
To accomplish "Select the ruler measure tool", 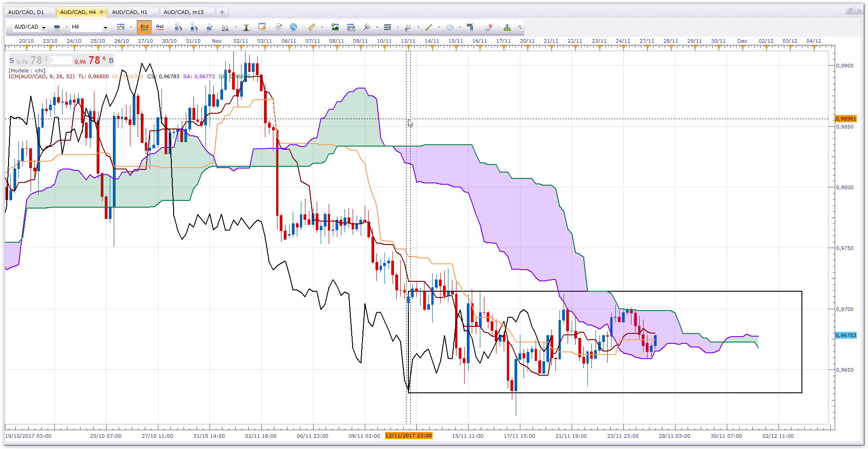I will 312,27.
